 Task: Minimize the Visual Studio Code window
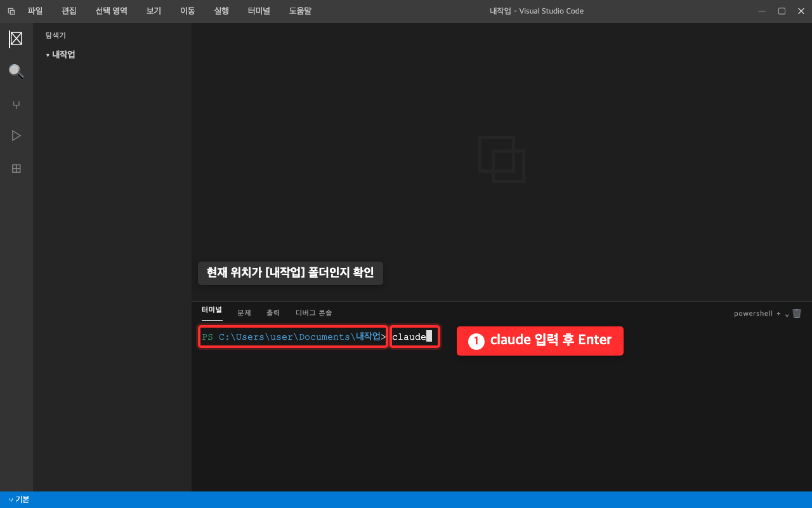point(762,11)
